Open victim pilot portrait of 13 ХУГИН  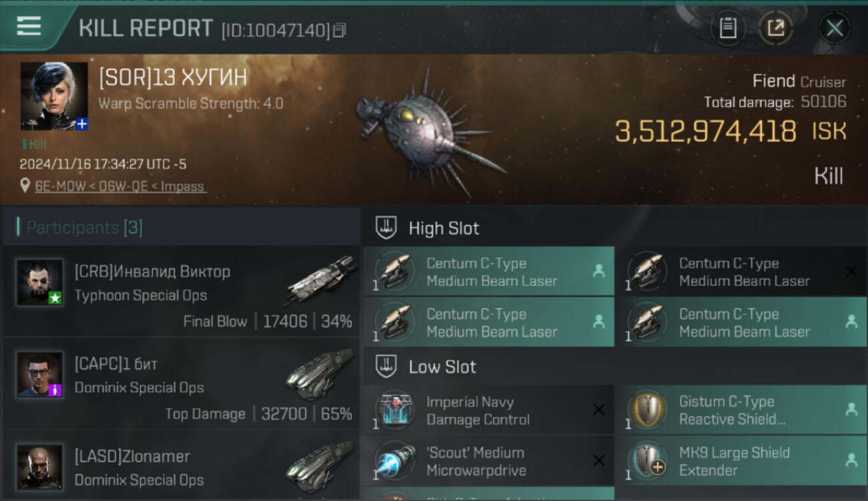(x=54, y=96)
